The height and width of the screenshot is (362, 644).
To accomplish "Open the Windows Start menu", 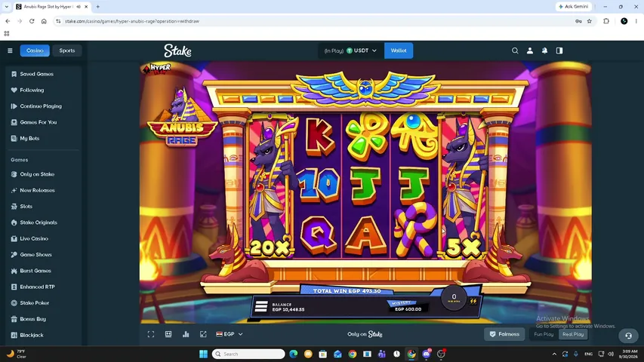I will (203, 354).
